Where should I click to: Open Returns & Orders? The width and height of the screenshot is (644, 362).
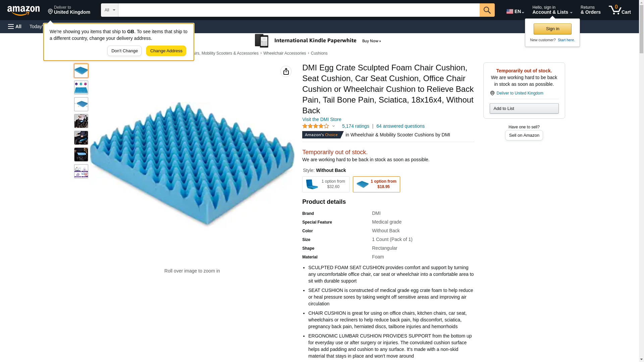pos(590,10)
